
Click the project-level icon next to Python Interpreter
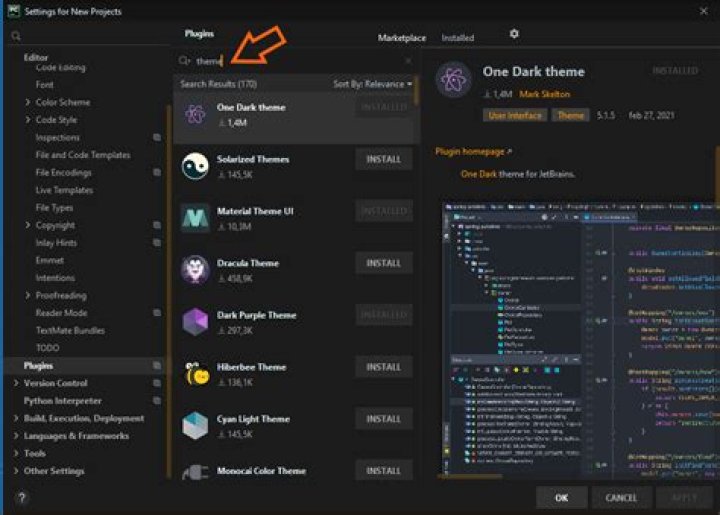coord(157,400)
